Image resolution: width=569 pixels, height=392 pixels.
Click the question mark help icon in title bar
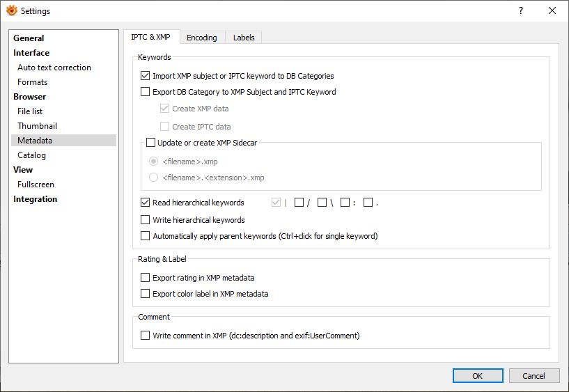tap(521, 11)
